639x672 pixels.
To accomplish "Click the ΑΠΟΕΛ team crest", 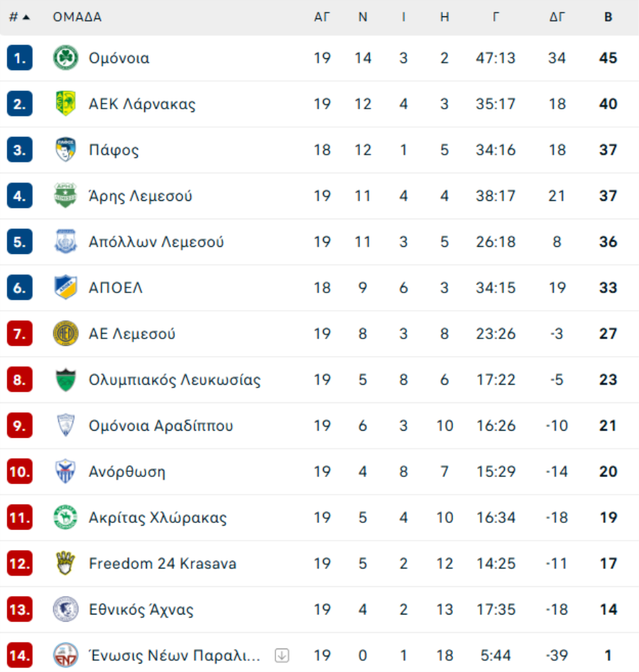I will [65, 287].
